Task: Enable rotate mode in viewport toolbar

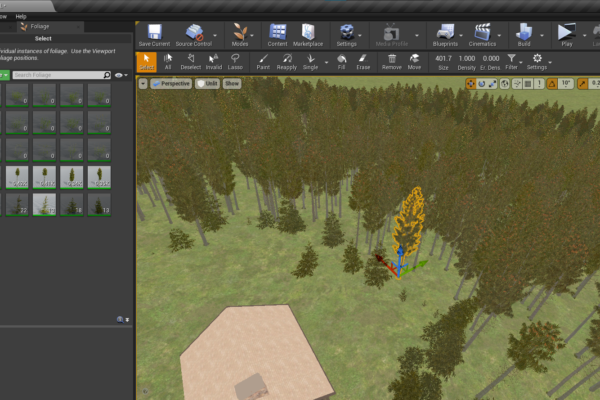Action: (x=481, y=84)
